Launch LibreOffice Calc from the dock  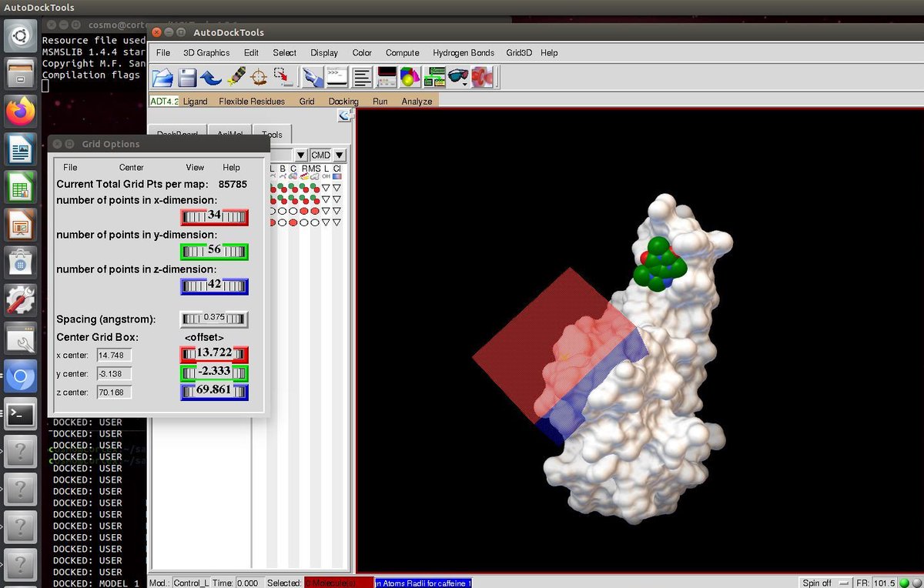click(x=21, y=187)
